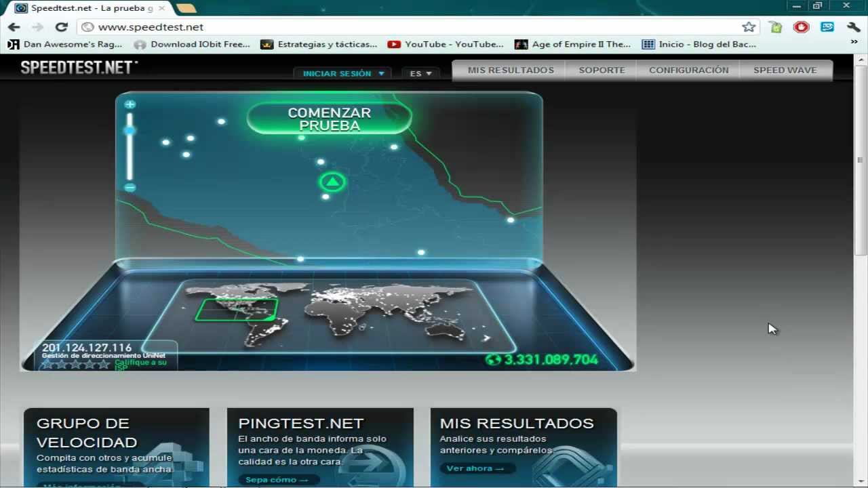The width and height of the screenshot is (868, 488).
Task: Click the map zoom slider handle
Action: 130,130
